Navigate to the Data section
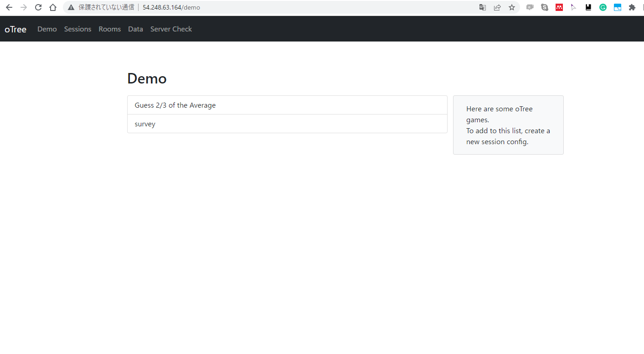This screenshot has width=644, height=354. pos(135,29)
